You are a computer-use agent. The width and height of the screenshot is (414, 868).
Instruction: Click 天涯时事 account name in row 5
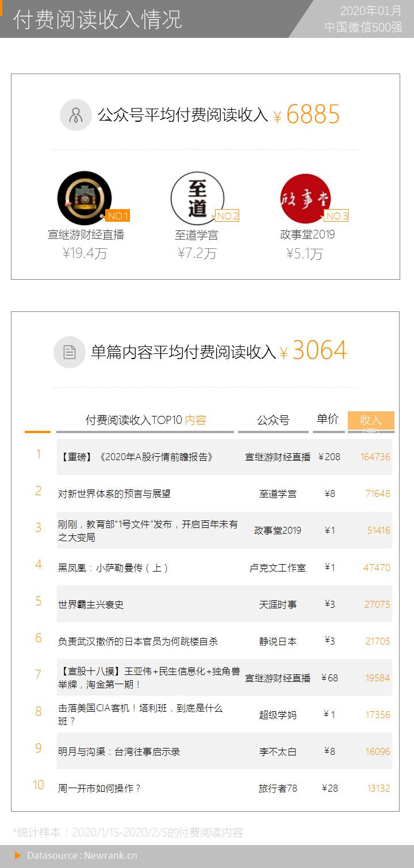pos(278,604)
